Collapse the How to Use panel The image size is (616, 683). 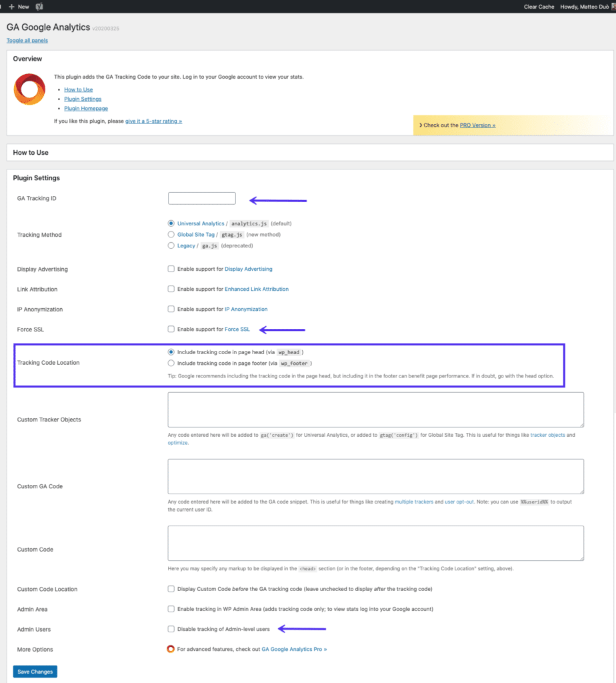(27, 152)
